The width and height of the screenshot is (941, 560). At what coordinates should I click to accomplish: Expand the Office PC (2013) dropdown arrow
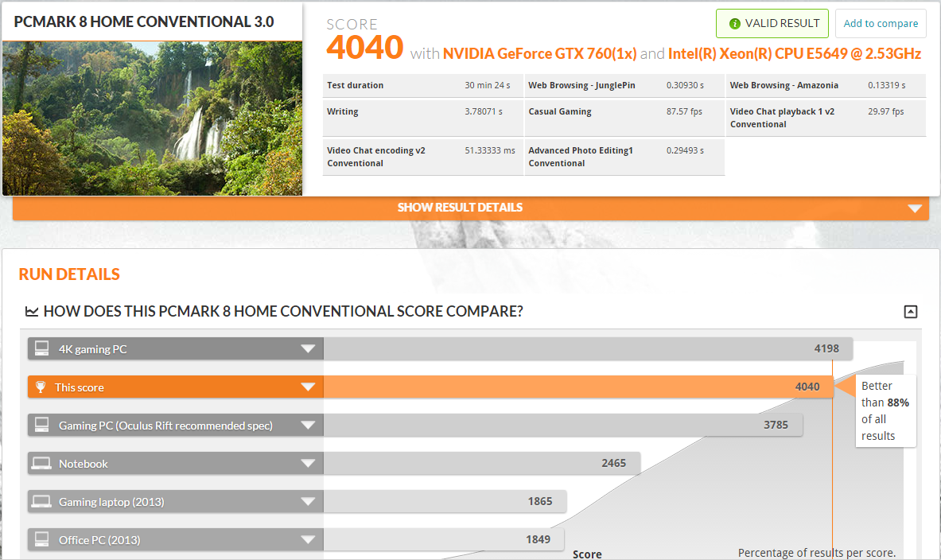(x=308, y=539)
